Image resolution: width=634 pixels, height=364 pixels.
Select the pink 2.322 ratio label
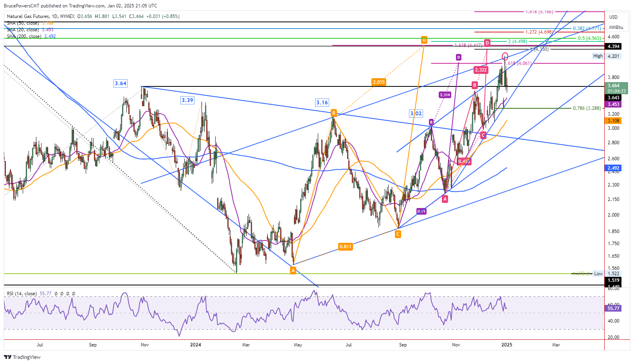tap(481, 70)
